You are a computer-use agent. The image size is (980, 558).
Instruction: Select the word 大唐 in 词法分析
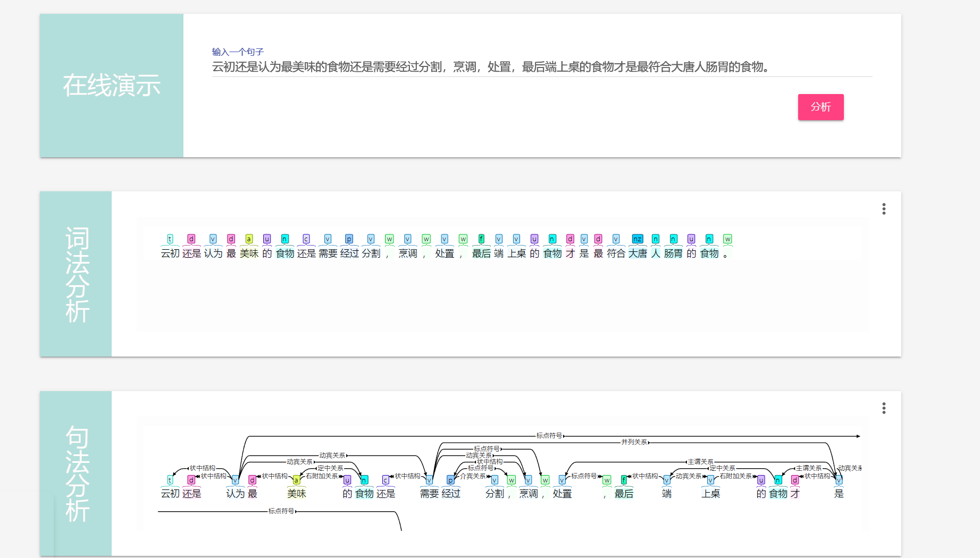point(638,253)
